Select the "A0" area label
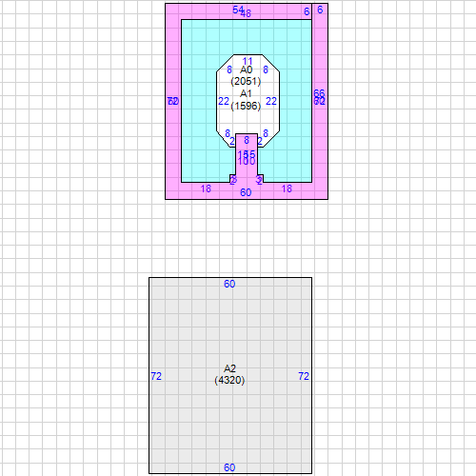The height and width of the screenshot is (476, 476). [x=246, y=69]
